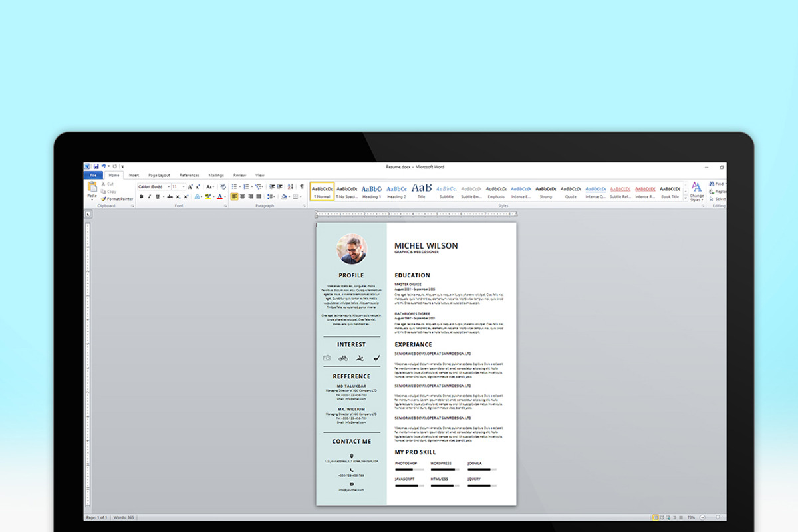Switch to the References tab
This screenshot has width=798, height=532.
(190, 175)
